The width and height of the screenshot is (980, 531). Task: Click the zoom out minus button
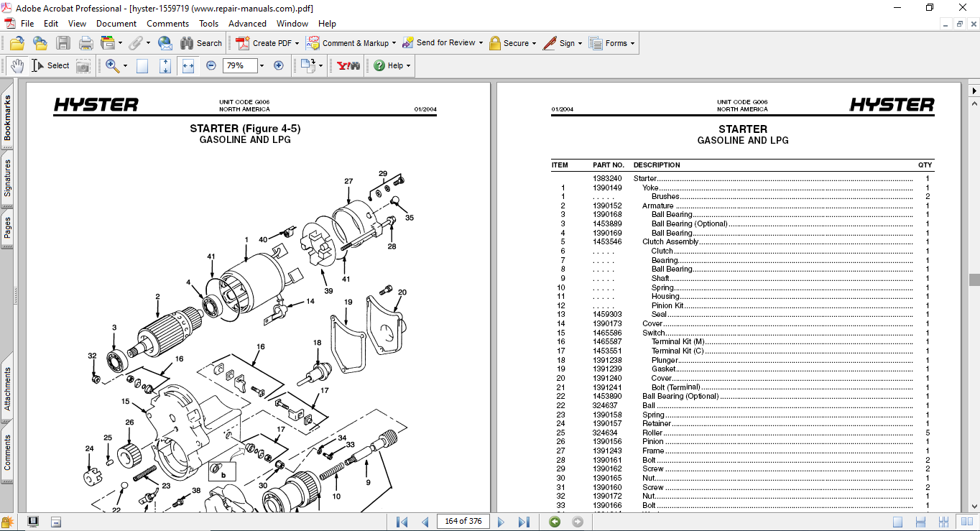[211, 65]
